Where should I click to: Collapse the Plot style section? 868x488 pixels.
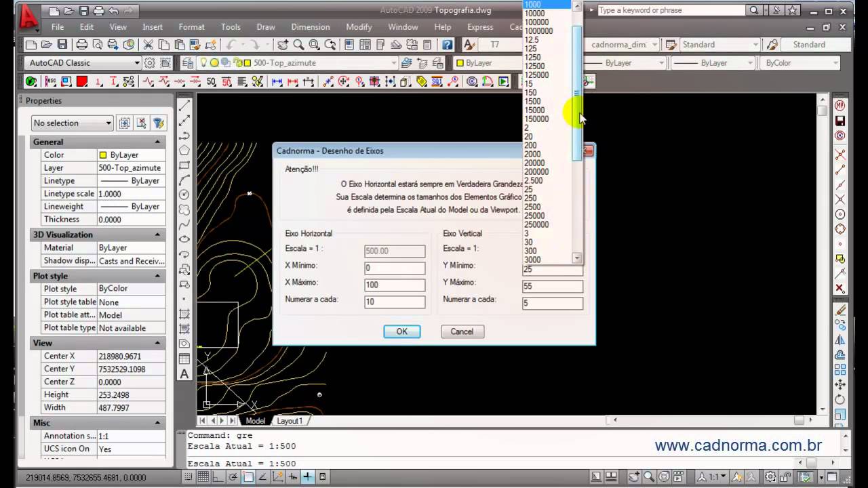pos(157,276)
